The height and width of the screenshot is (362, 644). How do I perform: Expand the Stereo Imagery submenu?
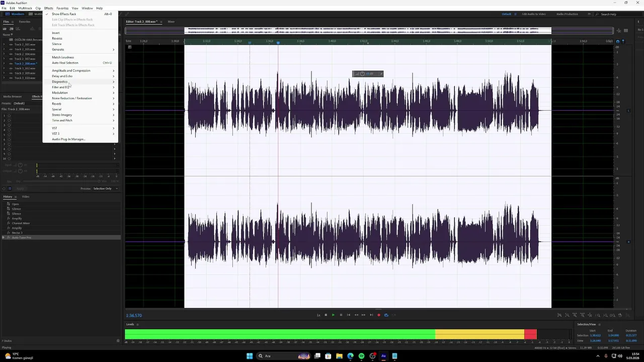[80, 115]
